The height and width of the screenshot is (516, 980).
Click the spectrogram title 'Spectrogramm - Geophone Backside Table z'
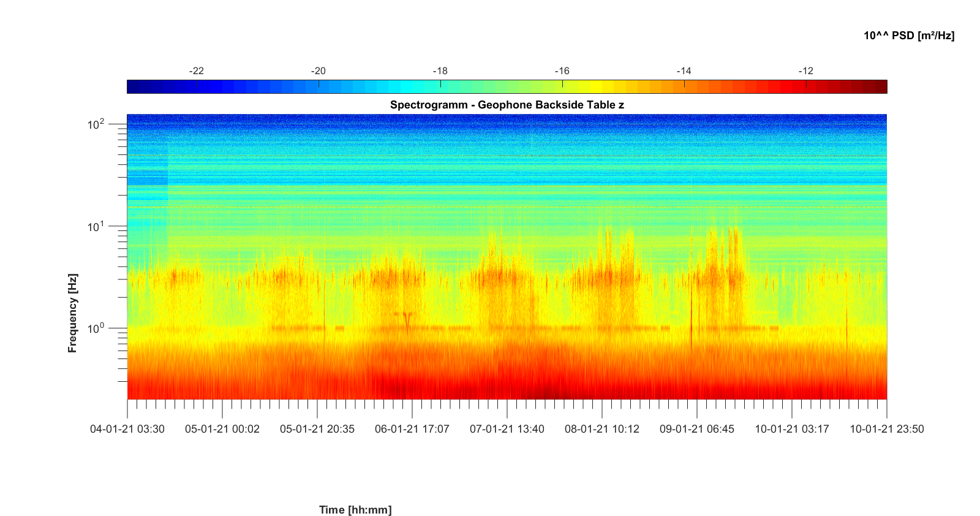507,105
